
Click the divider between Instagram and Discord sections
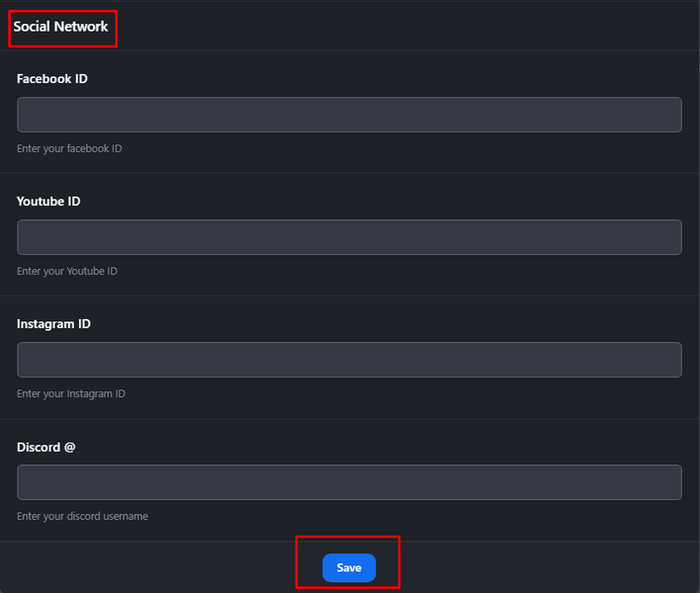pos(349,418)
